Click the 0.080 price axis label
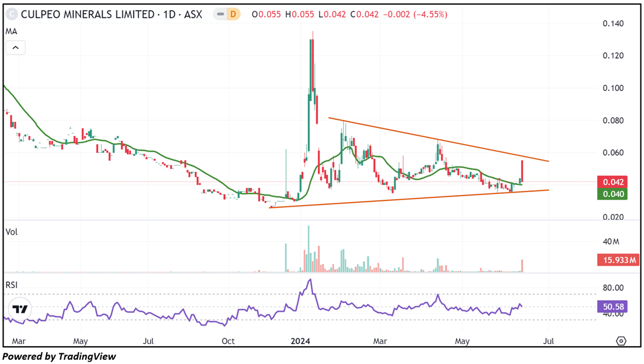 point(613,121)
